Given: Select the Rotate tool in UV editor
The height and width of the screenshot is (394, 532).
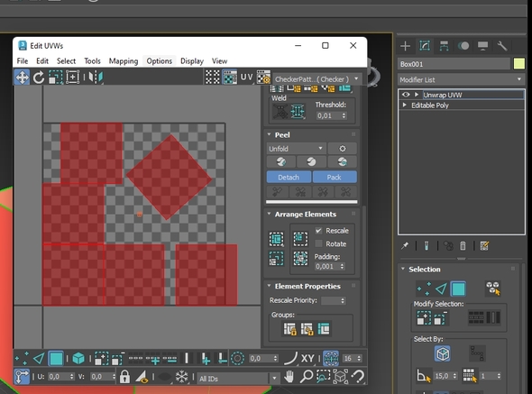Looking at the screenshot, I should click(39, 78).
